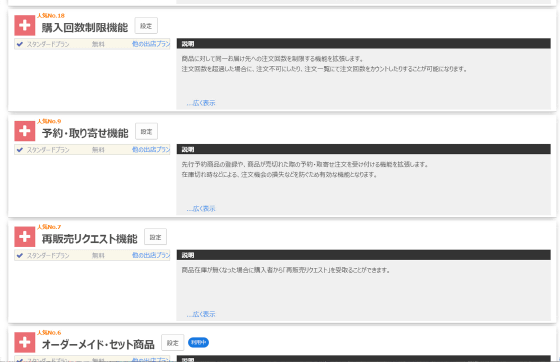The height and width of the screenshot is (362, 560).
Task: Click the plus icon beside 予約・取り寄せ機能
Action: [25, 131]
